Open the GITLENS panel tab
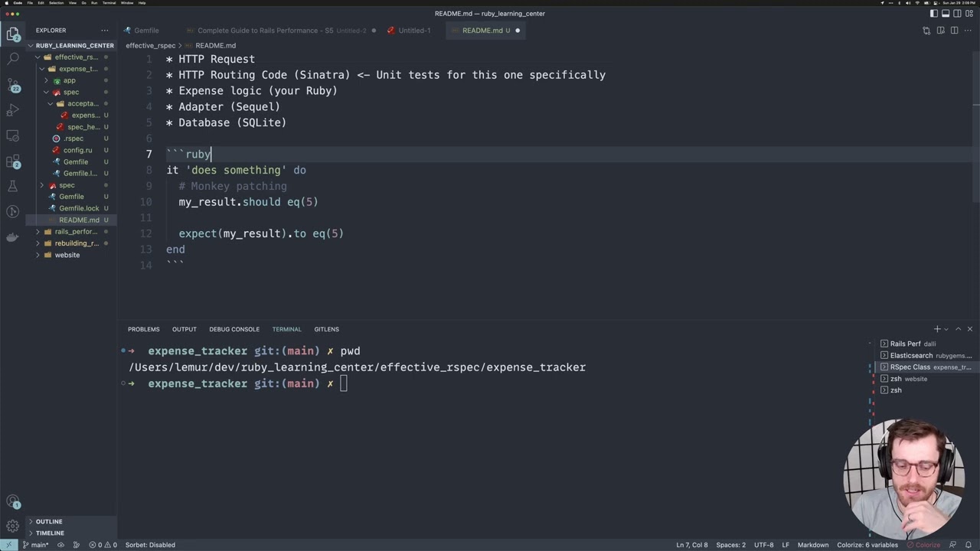Viewport: 980px width, 551px height. tap(326, 329)
